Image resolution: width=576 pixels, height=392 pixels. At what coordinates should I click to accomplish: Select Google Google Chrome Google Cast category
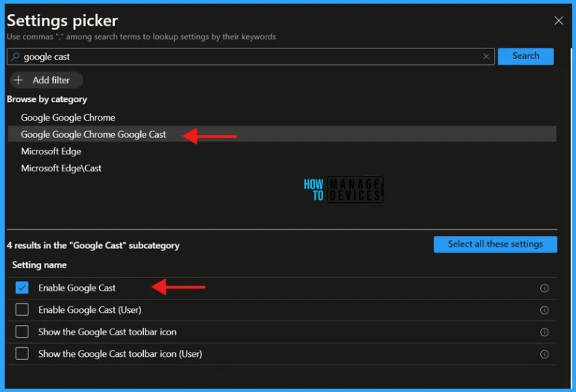pos(93,134)
